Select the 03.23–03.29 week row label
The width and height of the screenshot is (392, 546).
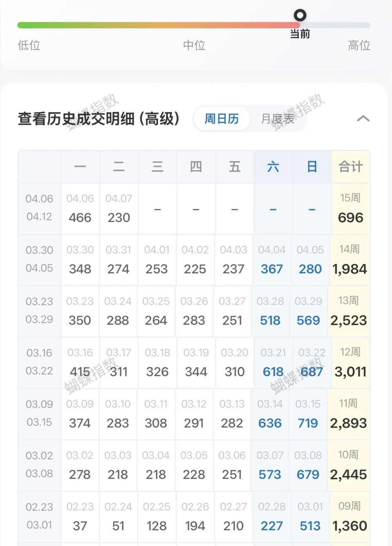click(39, 310)
